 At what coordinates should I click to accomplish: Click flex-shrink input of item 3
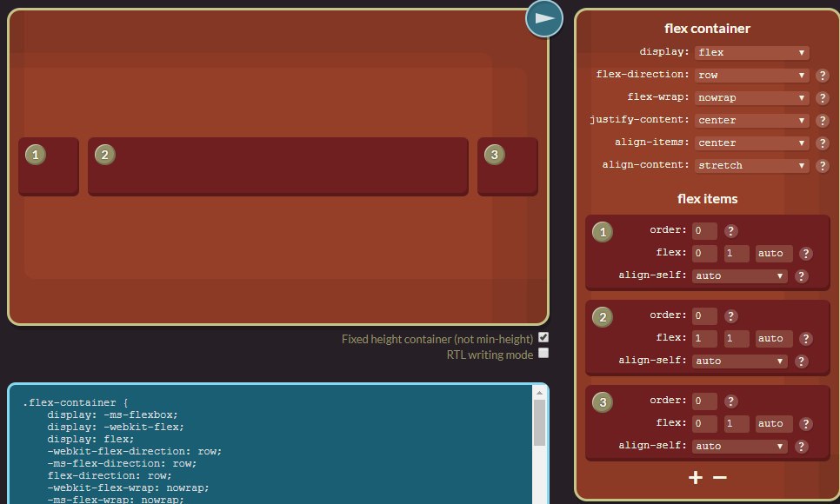736,424
